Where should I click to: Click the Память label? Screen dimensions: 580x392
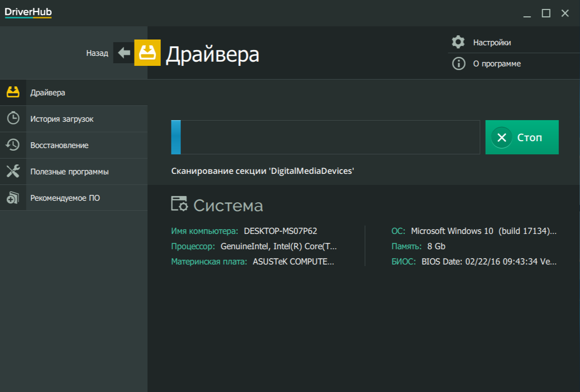(407, 246)
